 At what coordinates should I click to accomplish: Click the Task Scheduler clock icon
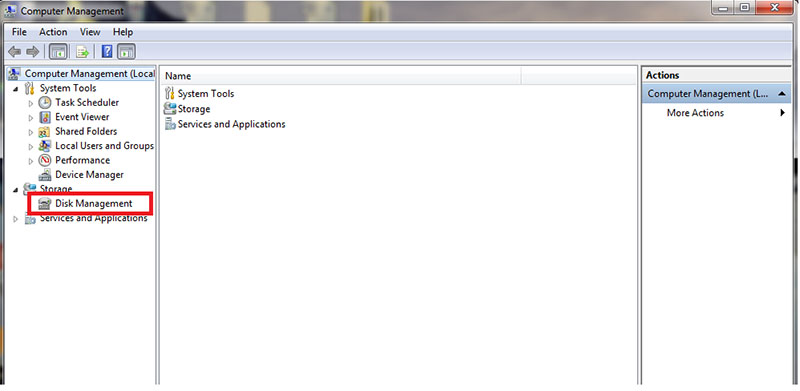coord(45,103)
